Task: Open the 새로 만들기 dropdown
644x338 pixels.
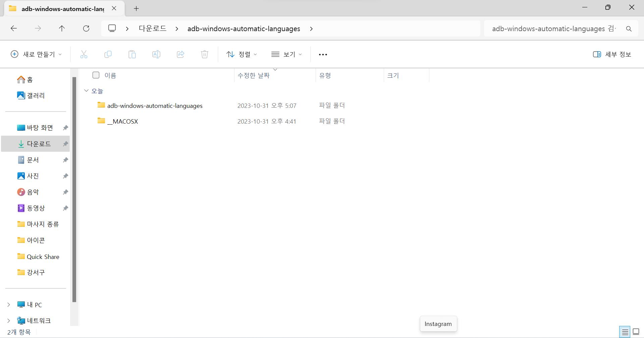Action: [x=36, y=54]
